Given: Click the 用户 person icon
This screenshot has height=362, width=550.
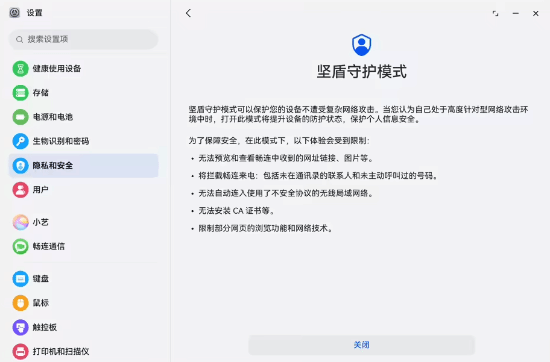Looking at the screenshot, I should pos(20,190).
